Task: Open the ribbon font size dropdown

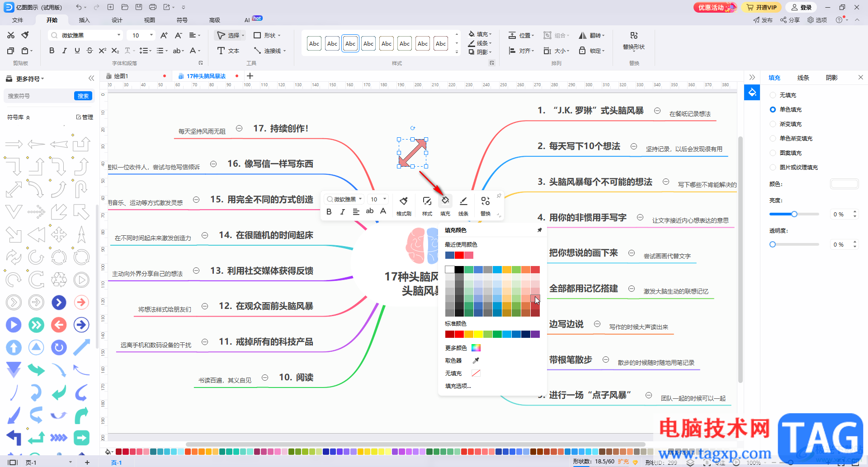Action: point(151,35)
